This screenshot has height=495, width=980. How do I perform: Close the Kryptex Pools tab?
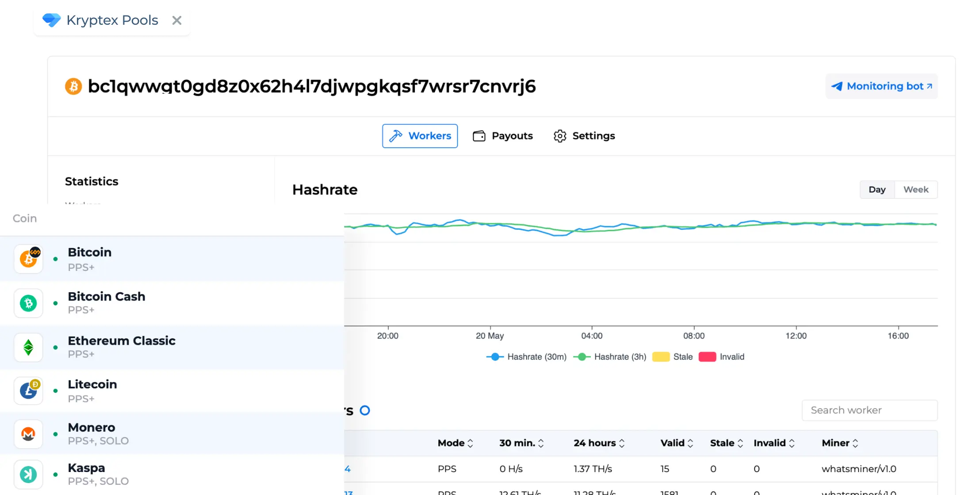pyautogui.click(x=177, y=20)
